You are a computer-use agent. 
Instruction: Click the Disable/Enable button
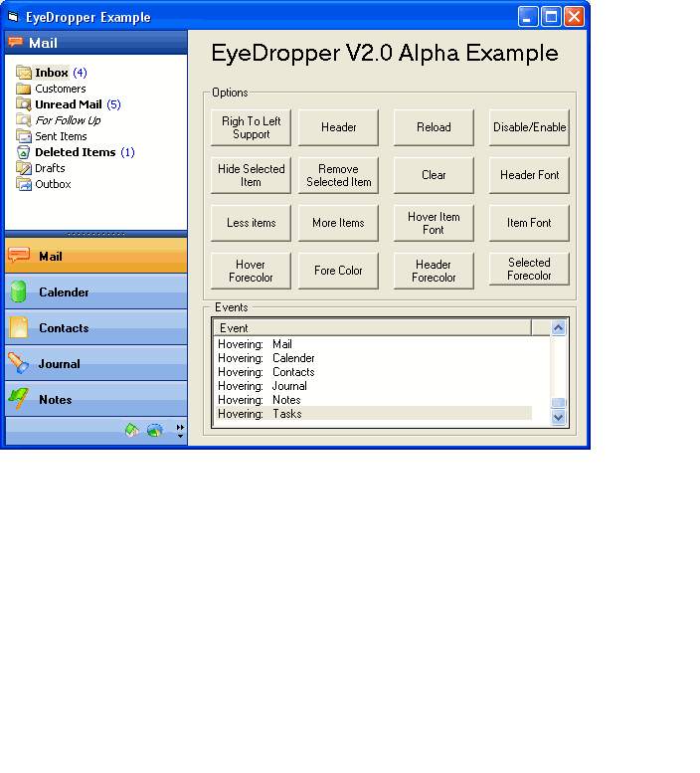pyautogui.click(x=529, y=127)
